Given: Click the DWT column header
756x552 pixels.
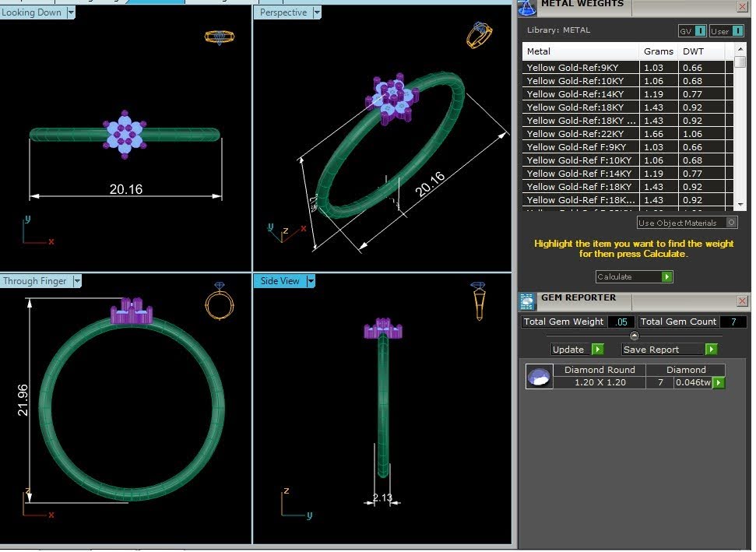Looking at the screenshot, I should pos(701,51).
